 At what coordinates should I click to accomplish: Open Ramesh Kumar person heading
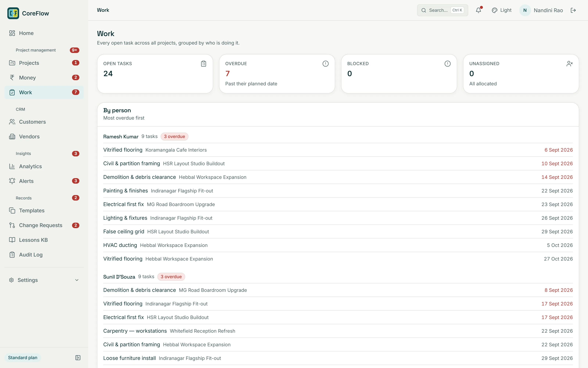[121, 137]
